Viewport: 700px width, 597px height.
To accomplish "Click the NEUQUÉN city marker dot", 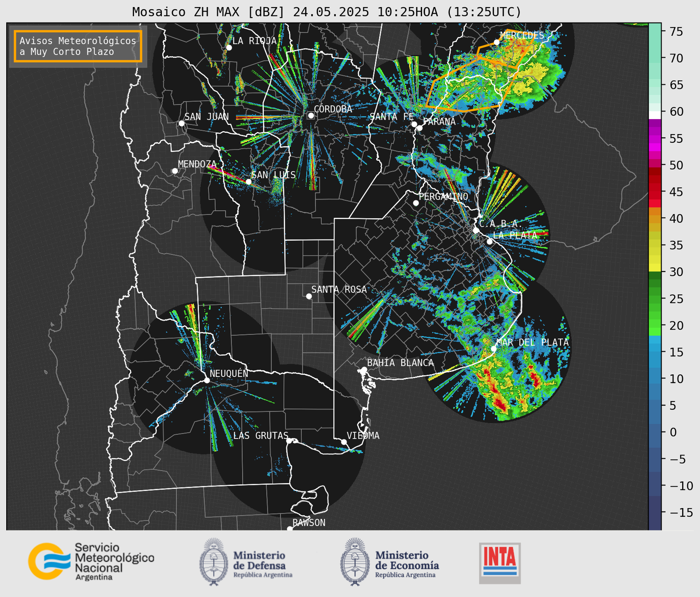I will (x=207, y=380).
